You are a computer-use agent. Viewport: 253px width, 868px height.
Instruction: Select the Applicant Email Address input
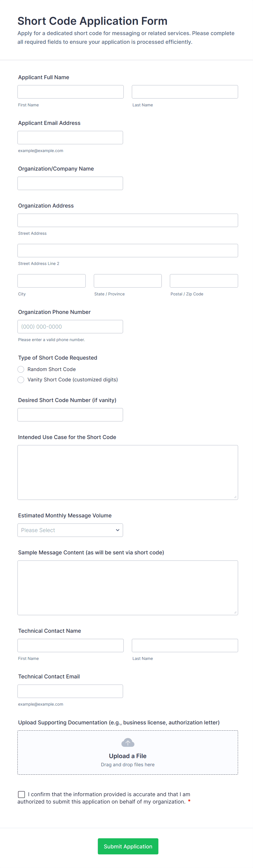coord(70,137)
